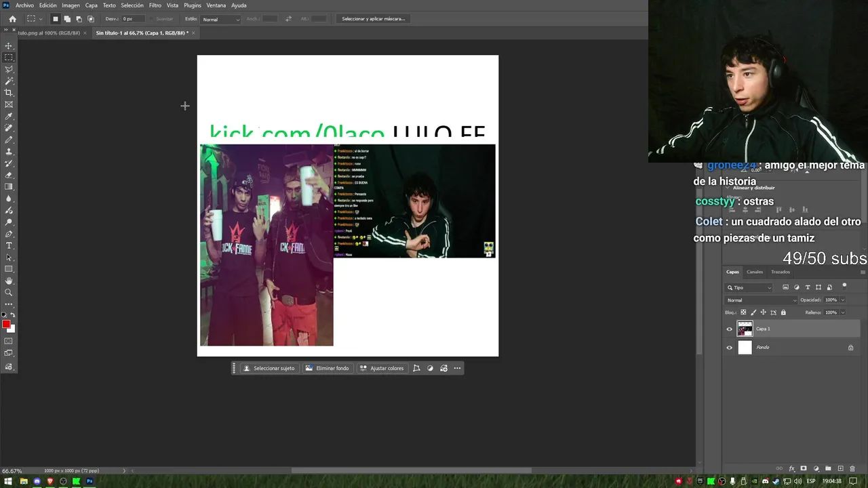Image resolution: width=868 pixels, height=488 pixels.
Task: Open the layer filter Tipo dropdown
Action: [749, 287]
